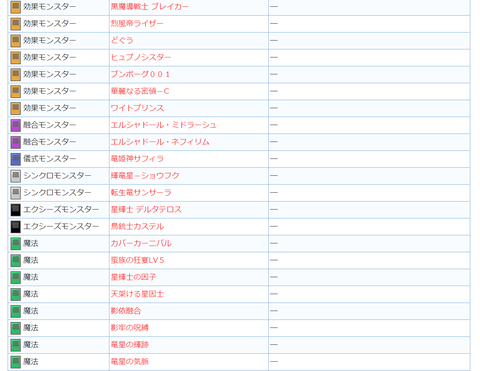Select エクシーズモンスター text in 鳥銃士カステル row
The height and width of the screenshot is (371, 480).
click(61, 226)
